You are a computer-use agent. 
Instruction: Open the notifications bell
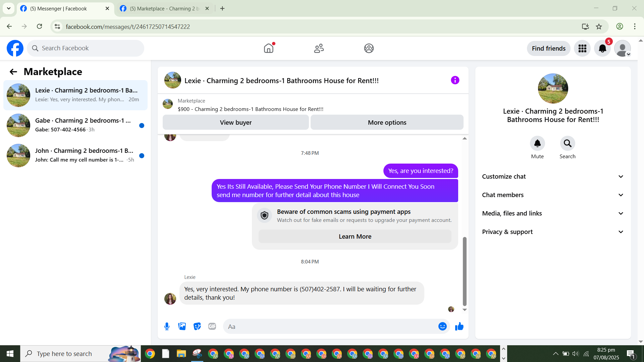point(602,49)
